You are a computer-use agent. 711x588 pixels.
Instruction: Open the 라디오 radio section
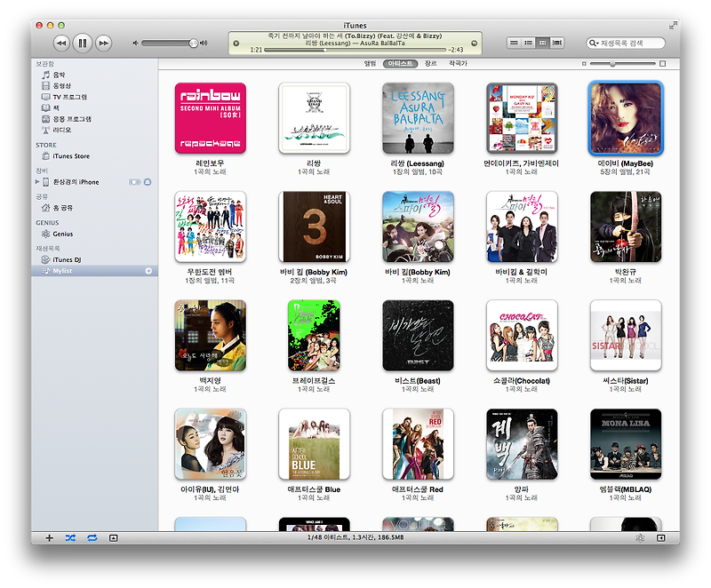click(61, 130)
